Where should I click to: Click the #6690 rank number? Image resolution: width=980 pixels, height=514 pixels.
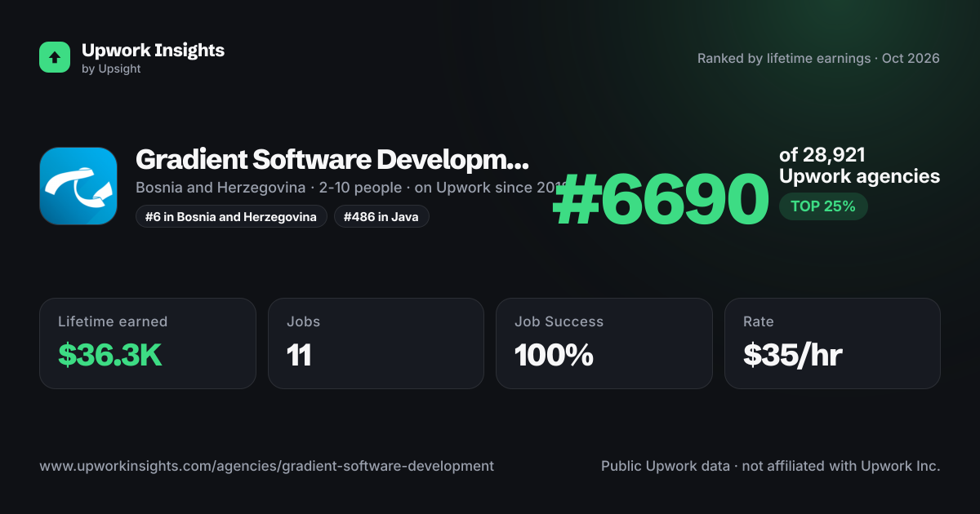661,201
